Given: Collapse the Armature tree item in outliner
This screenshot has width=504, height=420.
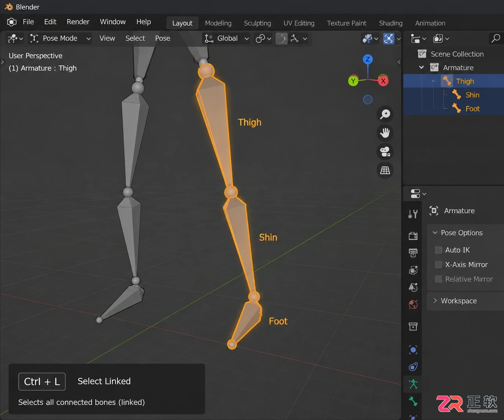Looking at the screenshot, I should 421,67.
